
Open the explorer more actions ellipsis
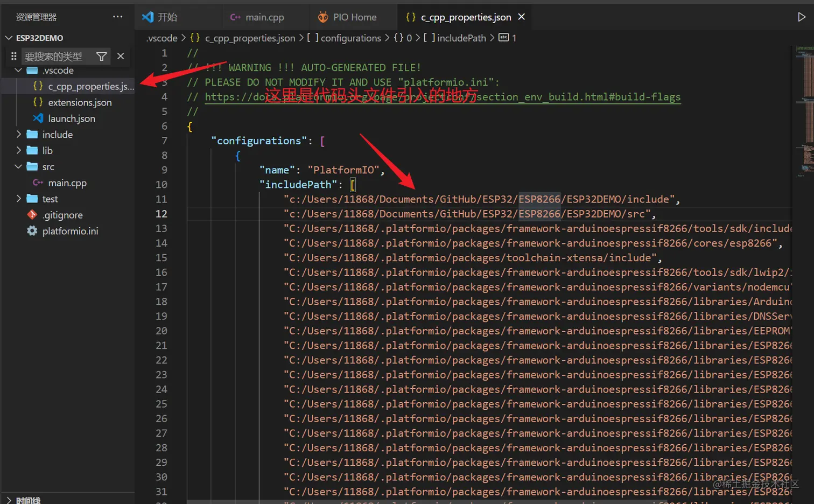(117, 17)
